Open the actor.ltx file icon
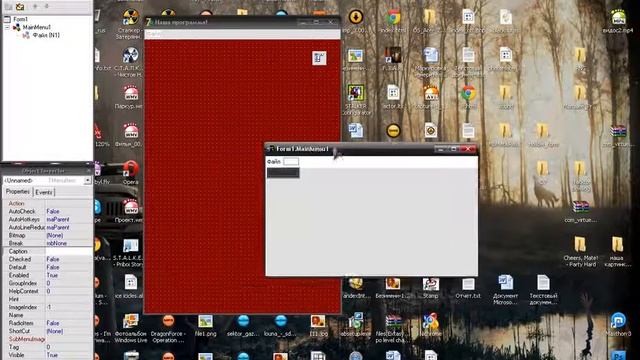This screenshot has width=640, height=360. (x=393, y=97)
